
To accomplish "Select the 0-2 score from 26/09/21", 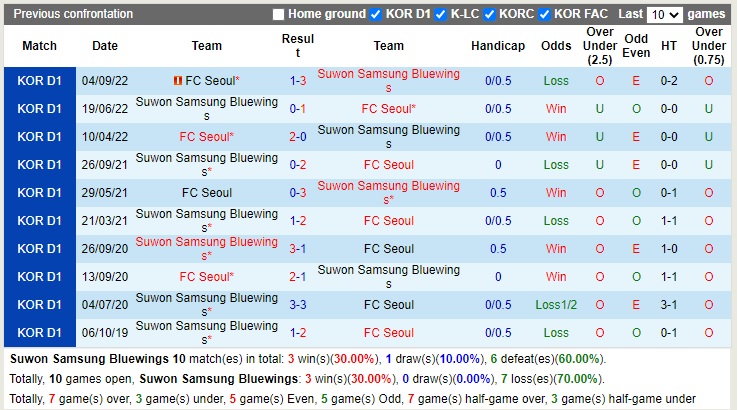I will [x=298, y=165].
